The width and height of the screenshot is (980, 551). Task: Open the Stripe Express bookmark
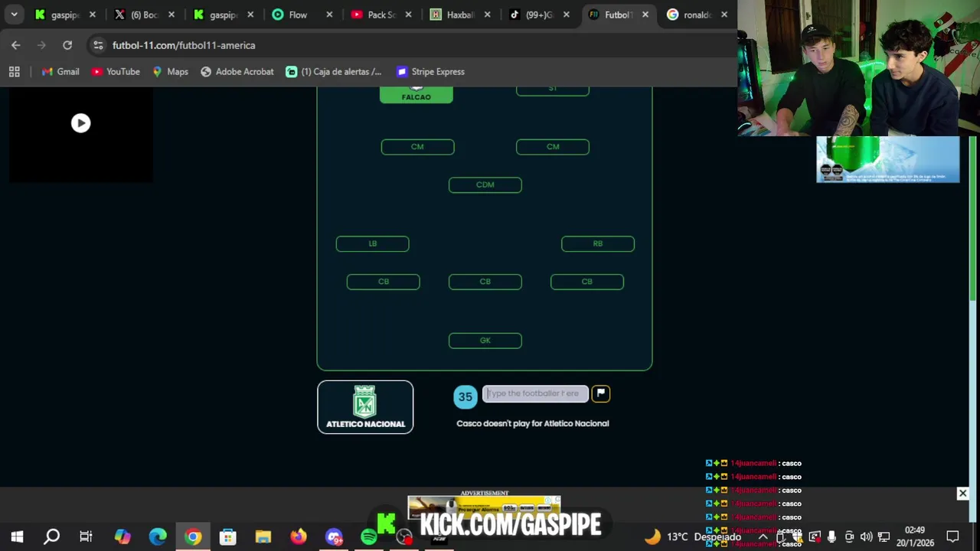click(430, 71)
